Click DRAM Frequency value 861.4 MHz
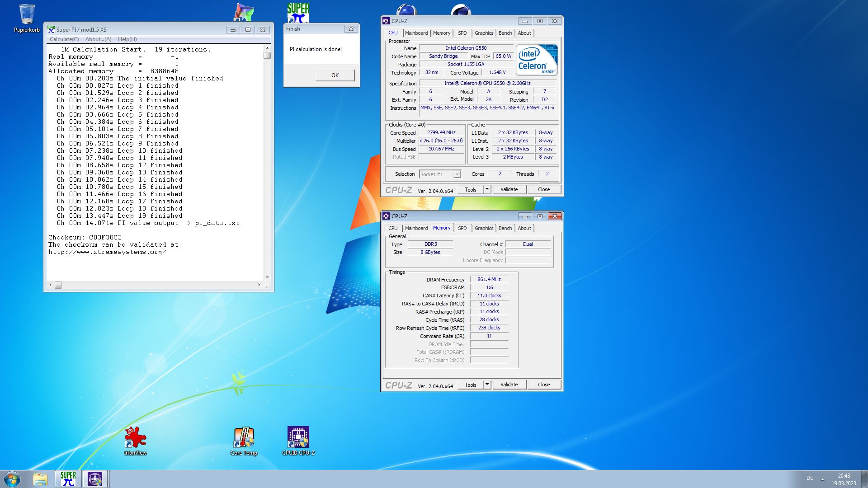Screen dimensions: 868x488 [489, 279]
